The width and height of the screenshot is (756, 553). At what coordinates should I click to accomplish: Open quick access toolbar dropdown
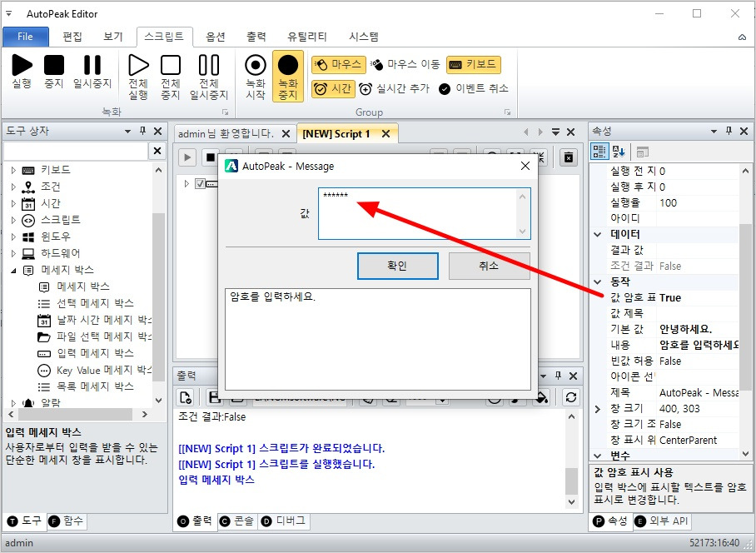(8, 13)
